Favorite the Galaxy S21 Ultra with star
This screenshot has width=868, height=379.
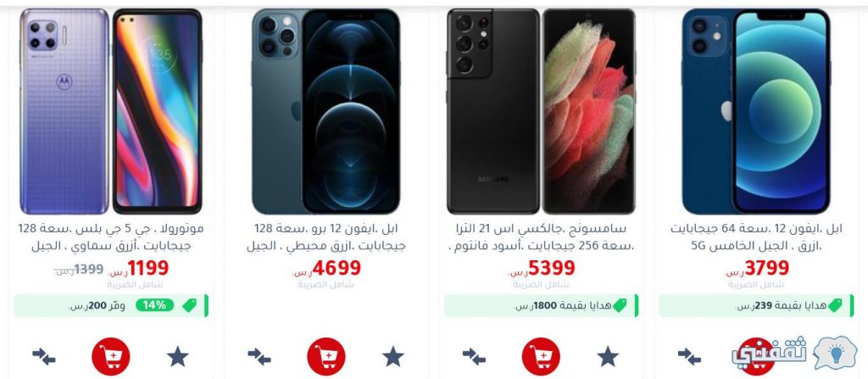[608, 356]
